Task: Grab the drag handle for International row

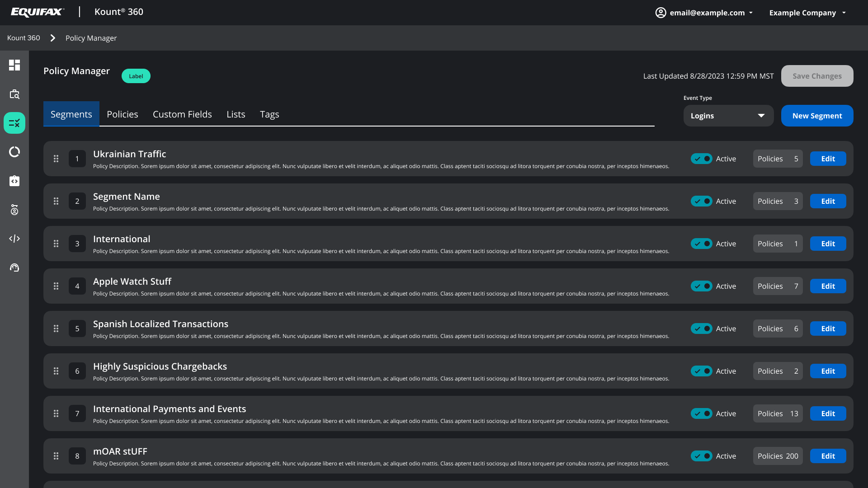Action: (56, 244)
